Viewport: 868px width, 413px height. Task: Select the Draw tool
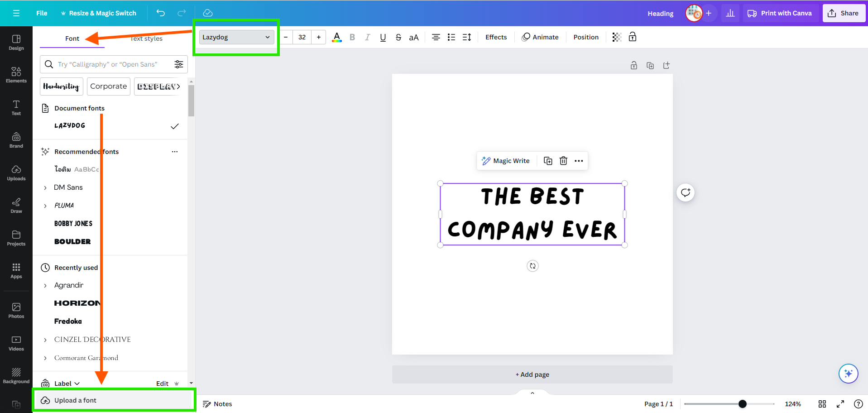(16, 205)
